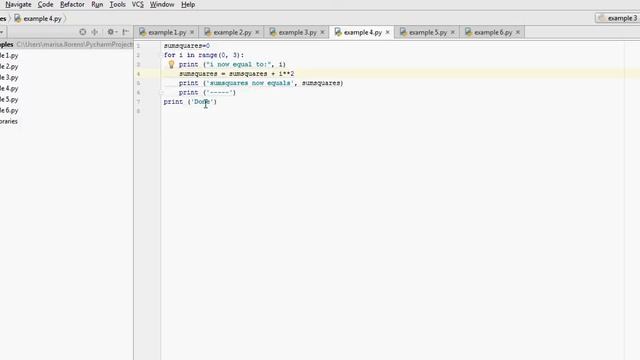Screen dimensions: 640x360
Task: Switch to the example 2.py tab
Action: (232, 32)
